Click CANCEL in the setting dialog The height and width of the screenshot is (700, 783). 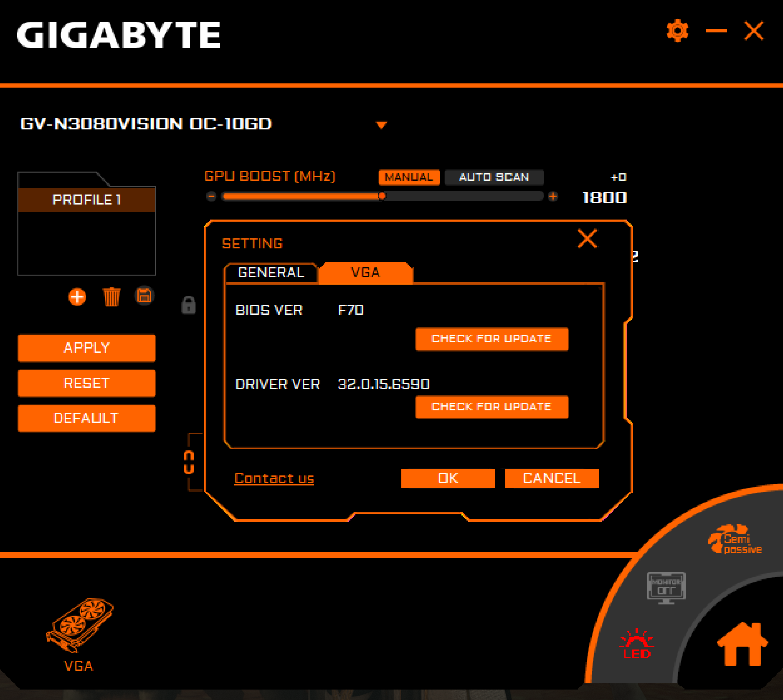pos(552,478)
